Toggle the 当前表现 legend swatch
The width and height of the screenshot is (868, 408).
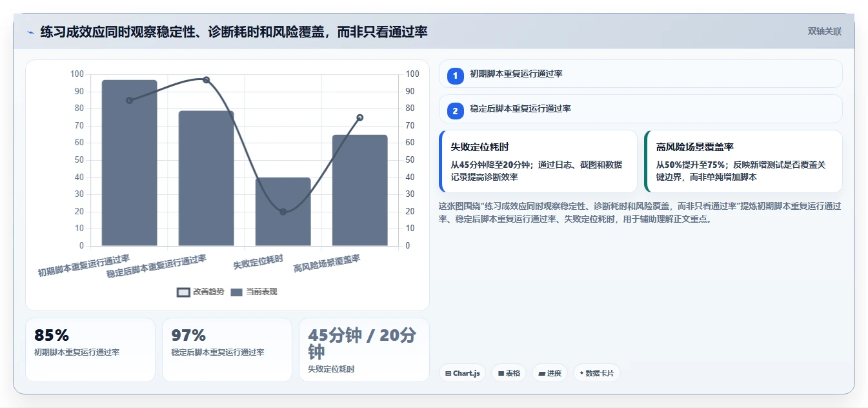point(236,292)
